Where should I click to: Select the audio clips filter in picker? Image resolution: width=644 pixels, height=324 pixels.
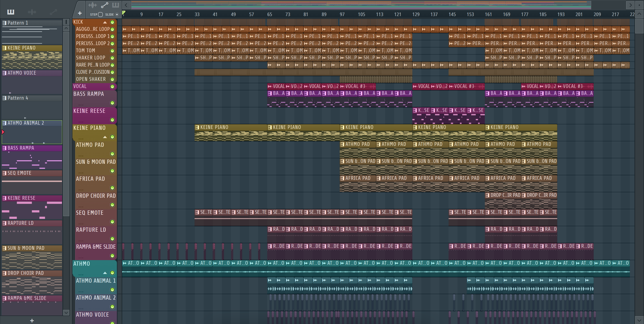coord(32,12)
